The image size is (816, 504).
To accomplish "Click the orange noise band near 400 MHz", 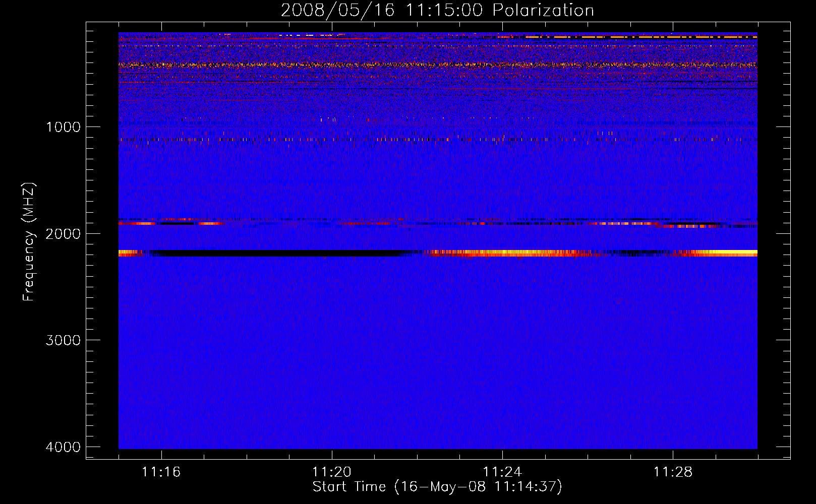I will tap(438, 65).
